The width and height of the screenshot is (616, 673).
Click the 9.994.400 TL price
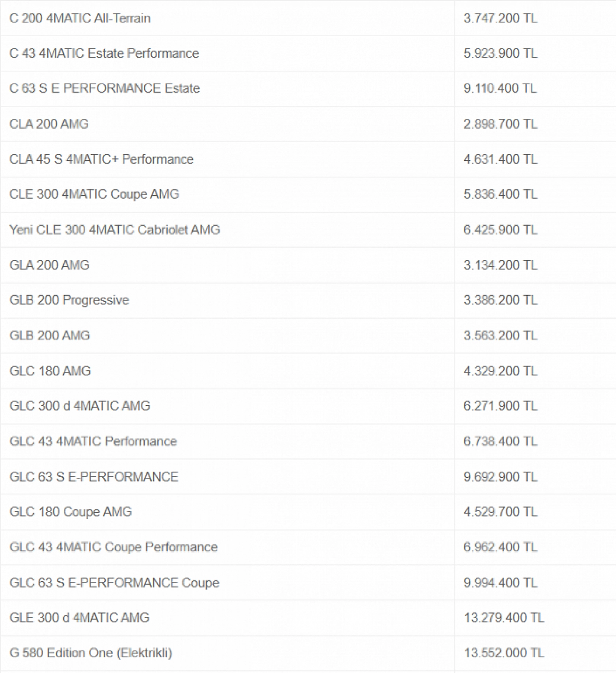tap(500, 582)
